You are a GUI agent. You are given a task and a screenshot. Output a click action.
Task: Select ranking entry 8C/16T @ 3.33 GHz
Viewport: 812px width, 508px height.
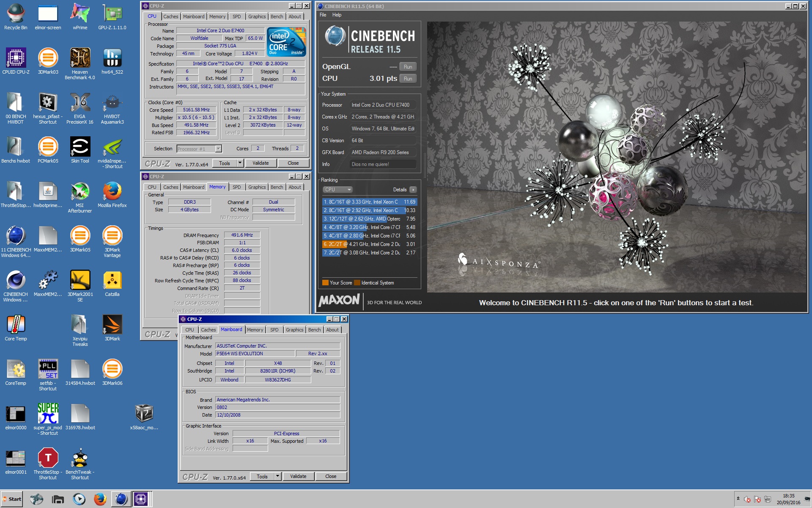coord(370,202)
